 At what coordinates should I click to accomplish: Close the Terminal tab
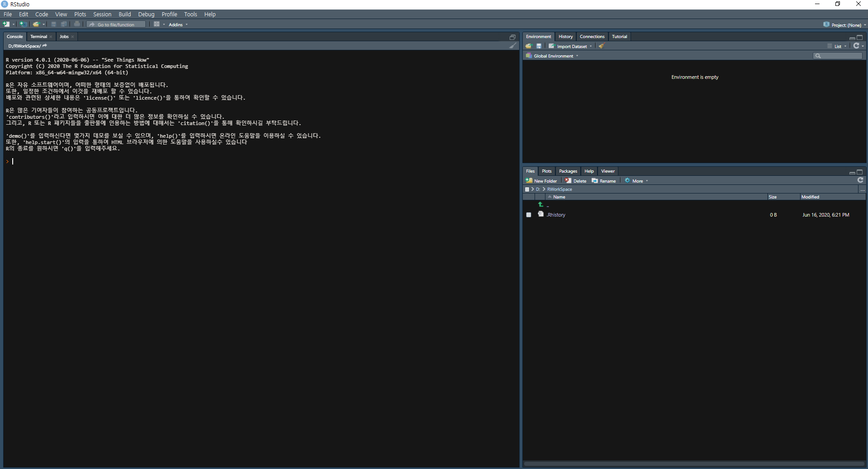[x=51, y=37]
